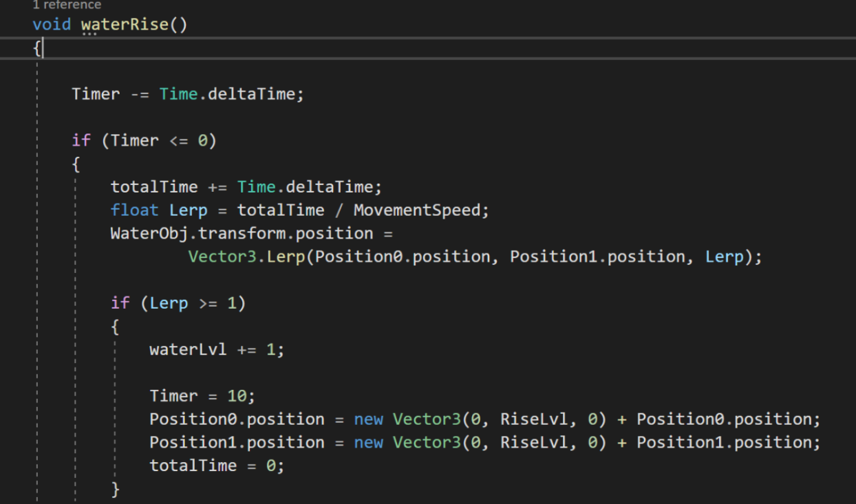Click 'new' keyword on Position0 assignment line
The image size is (856, 504).
368,419
